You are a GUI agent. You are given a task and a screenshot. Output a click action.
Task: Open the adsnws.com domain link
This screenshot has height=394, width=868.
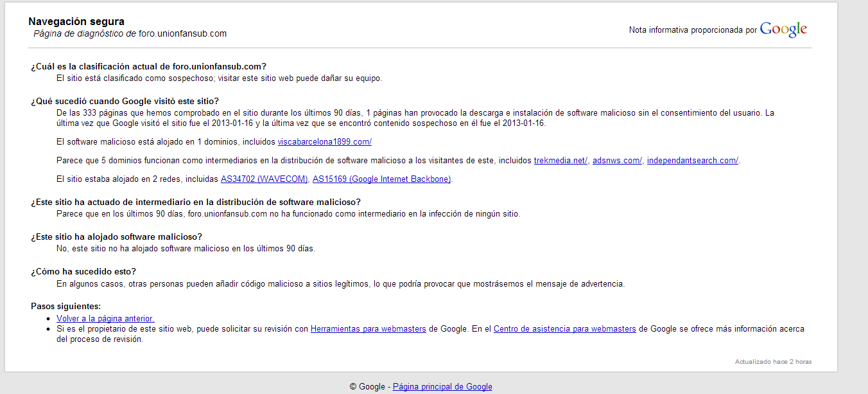[617, 160]
